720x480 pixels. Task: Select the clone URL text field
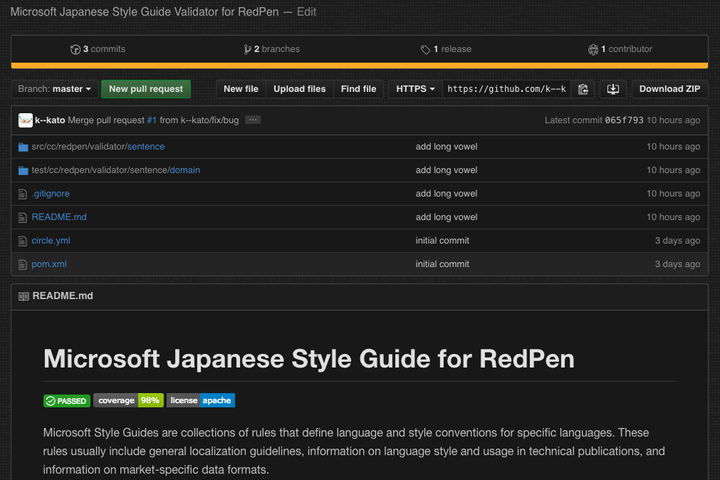506,89
